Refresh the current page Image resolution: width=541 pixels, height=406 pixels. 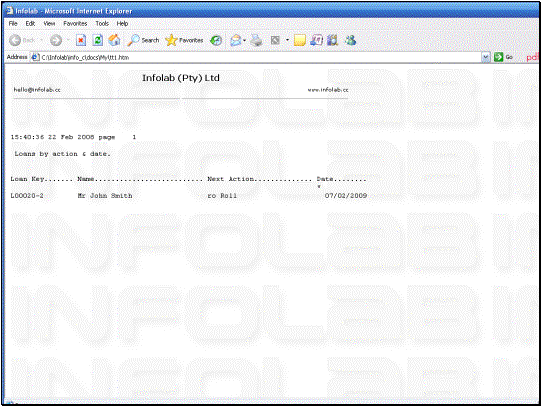tap(98, 40)
